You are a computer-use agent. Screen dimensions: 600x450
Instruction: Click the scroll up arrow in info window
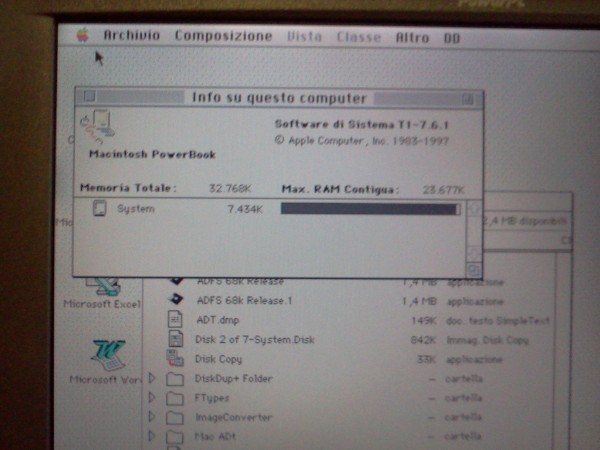pos(474,209)
